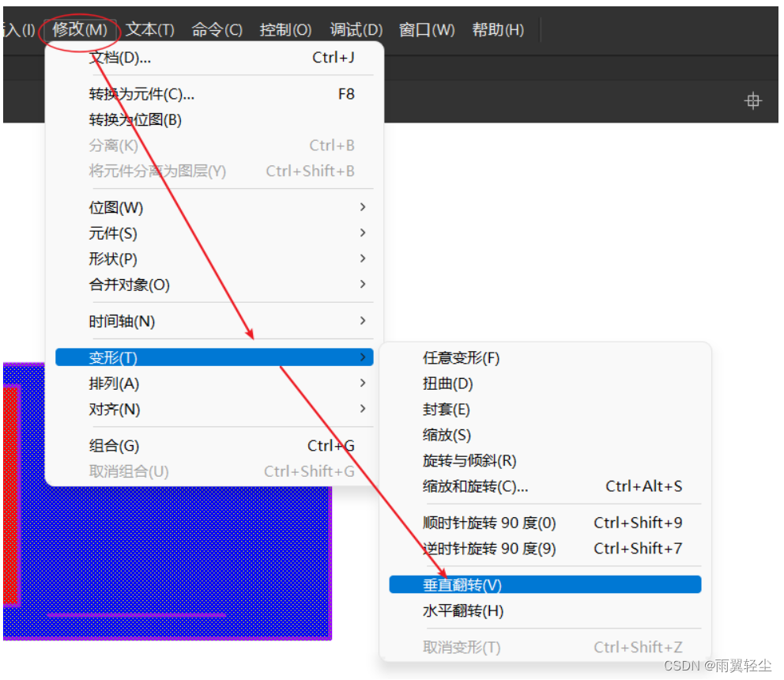Expand the 形状(P) submenu

[x=214, y=259]
